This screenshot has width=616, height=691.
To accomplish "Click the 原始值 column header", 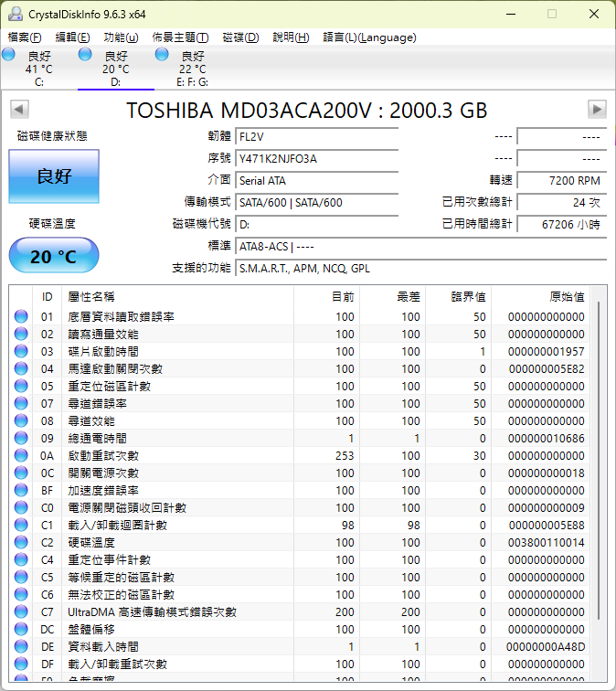I will (x=541, y=296).
